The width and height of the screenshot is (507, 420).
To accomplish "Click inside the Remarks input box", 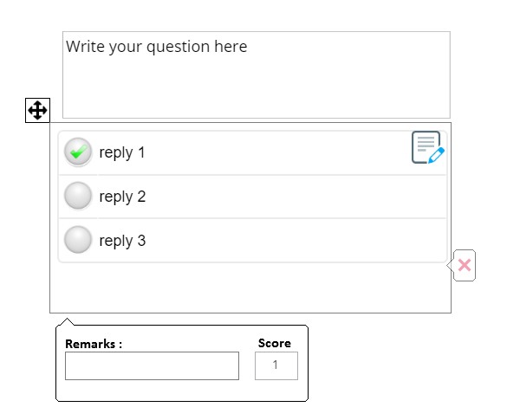I will click(x=152, y=365).
